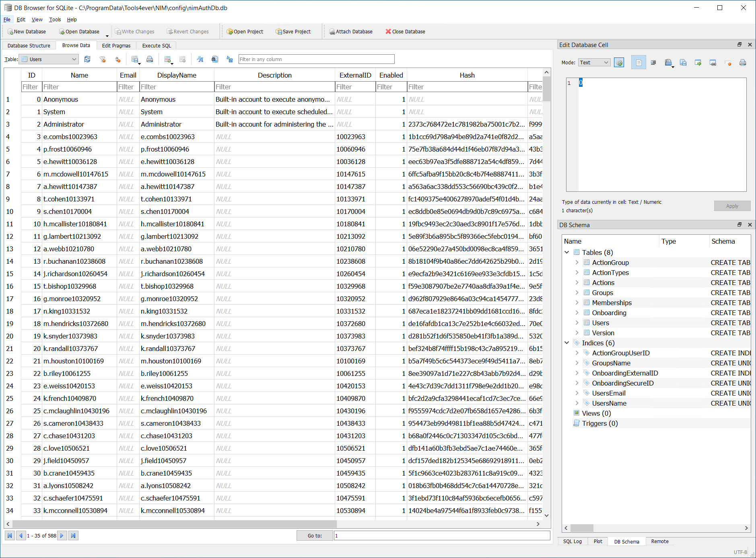
Task: Toggle word wrap in cell editor
Action: click(639, 63)
